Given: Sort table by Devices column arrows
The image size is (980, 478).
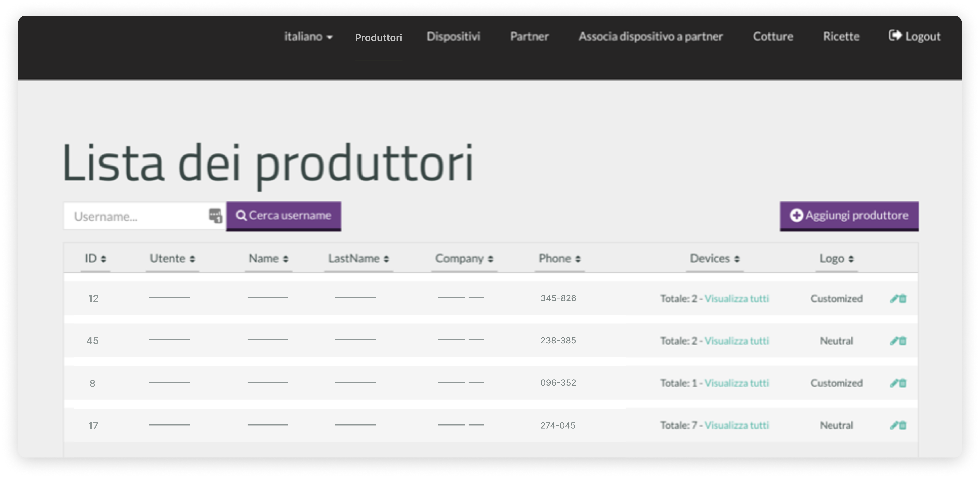Looking at the screenshot, I should pyautogui.click(x=737, y=259).
